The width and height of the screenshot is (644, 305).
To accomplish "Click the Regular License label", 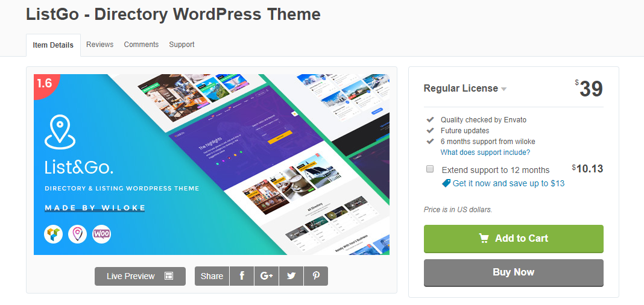I will pos(461,88).
